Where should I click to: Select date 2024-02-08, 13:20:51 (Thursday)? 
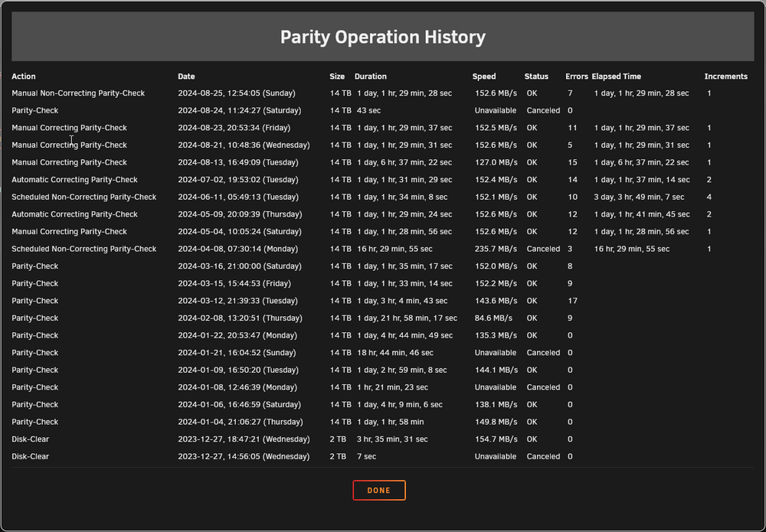pos(240,318)
